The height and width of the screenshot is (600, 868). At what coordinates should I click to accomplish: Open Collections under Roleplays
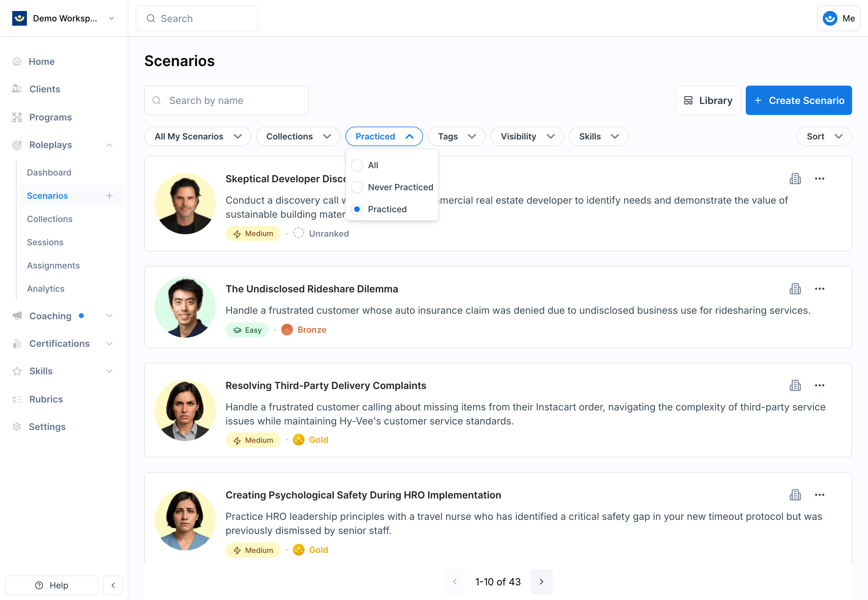(x=50, y=219)
